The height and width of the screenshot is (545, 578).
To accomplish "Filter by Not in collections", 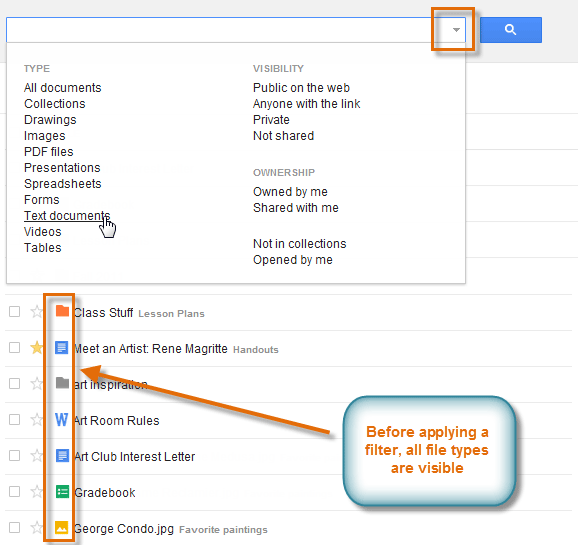I will [x=300, y=244].
